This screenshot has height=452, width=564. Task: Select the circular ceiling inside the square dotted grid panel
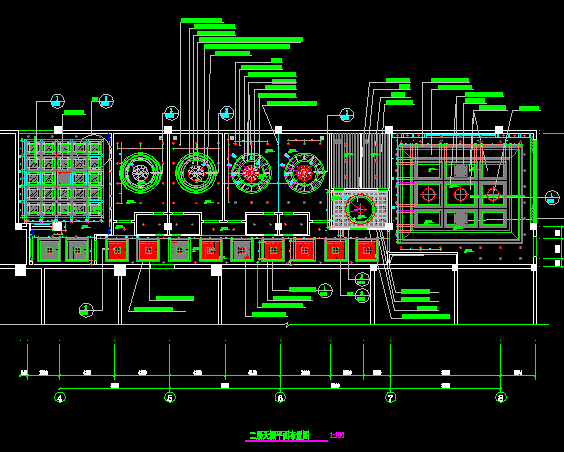pos(360,209)
